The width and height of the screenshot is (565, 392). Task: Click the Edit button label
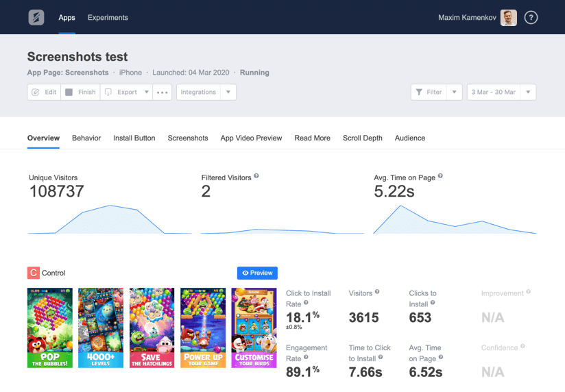click(x=51, y=93)
